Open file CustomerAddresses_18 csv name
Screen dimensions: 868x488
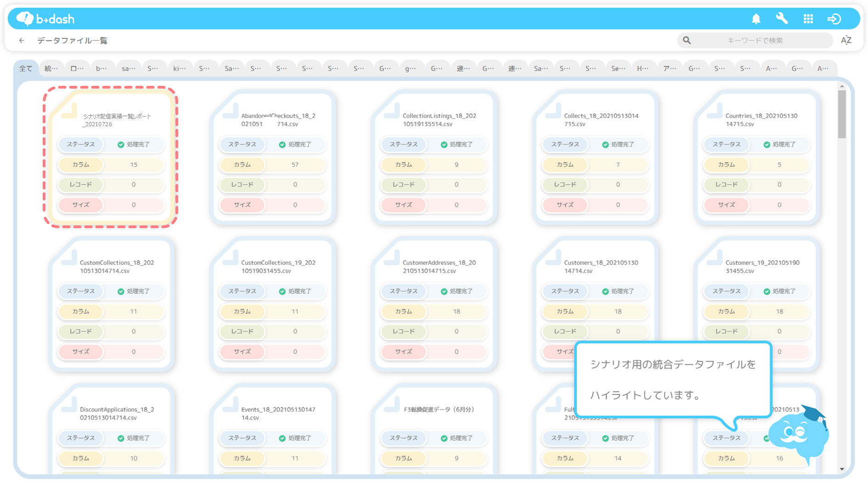click(x=440, y=267)
